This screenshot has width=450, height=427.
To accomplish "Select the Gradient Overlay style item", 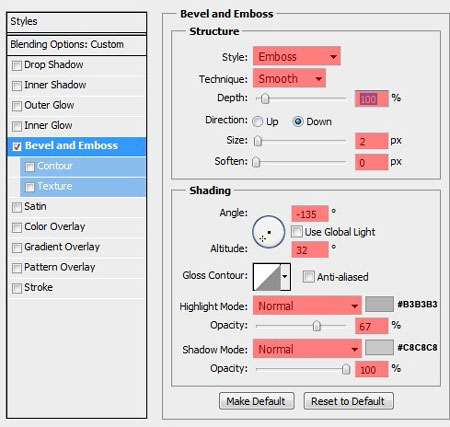I will pyautogui.click(x=77, y=247).
